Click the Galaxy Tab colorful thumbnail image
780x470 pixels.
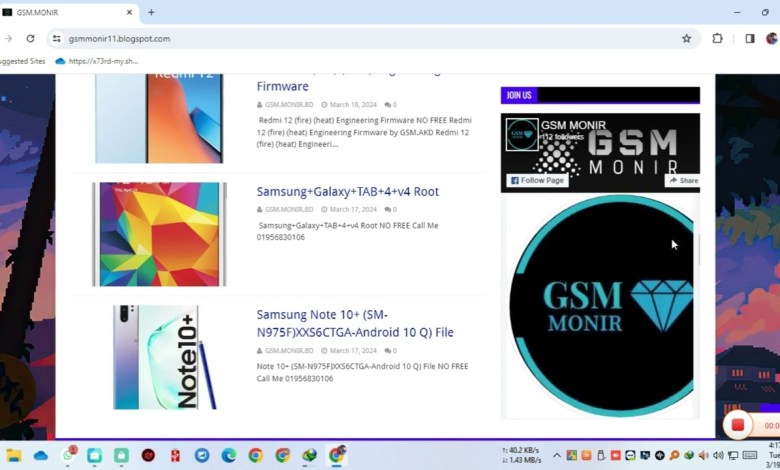pos(159,234)
